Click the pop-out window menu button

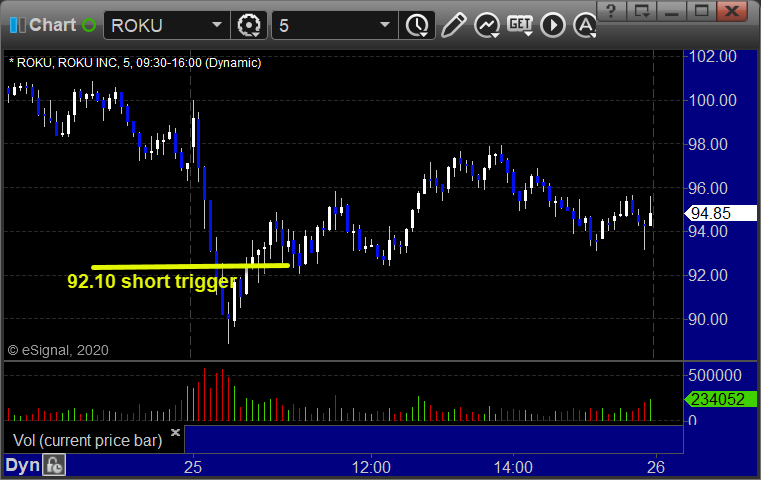(x=642, y=10)
